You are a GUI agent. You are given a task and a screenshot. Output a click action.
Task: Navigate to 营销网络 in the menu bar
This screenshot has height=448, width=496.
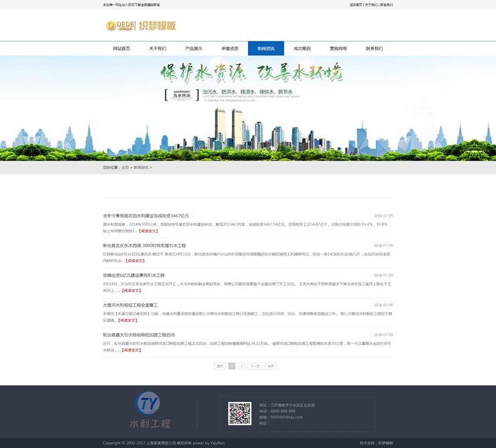338,49
